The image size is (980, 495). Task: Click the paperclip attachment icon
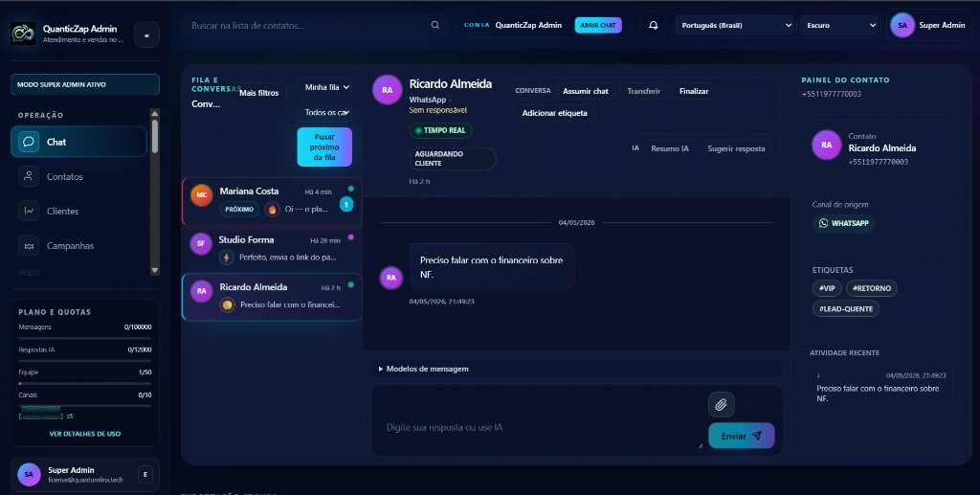click(x=722, y=404)
